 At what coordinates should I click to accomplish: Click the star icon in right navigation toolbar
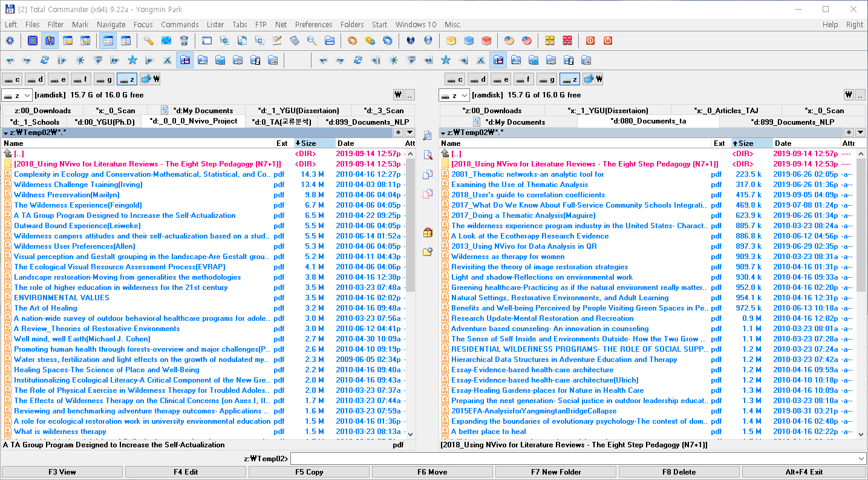[x=446, y=60]
